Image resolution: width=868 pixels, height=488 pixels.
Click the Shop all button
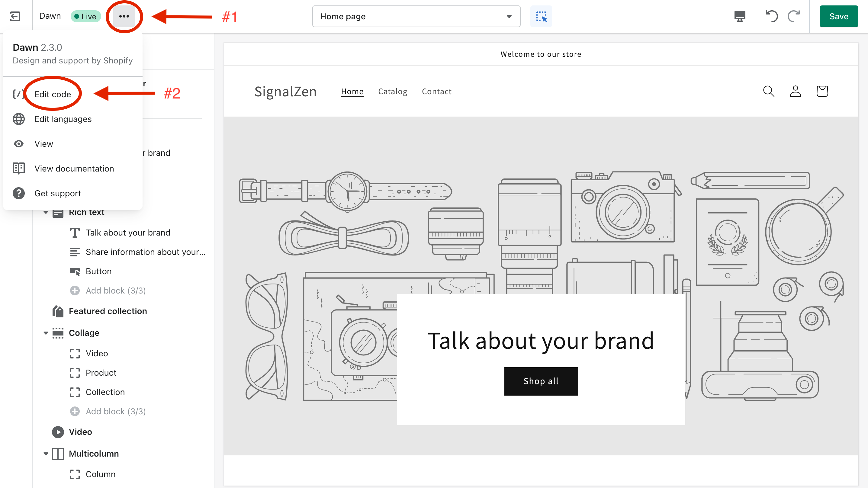point(541,381)
